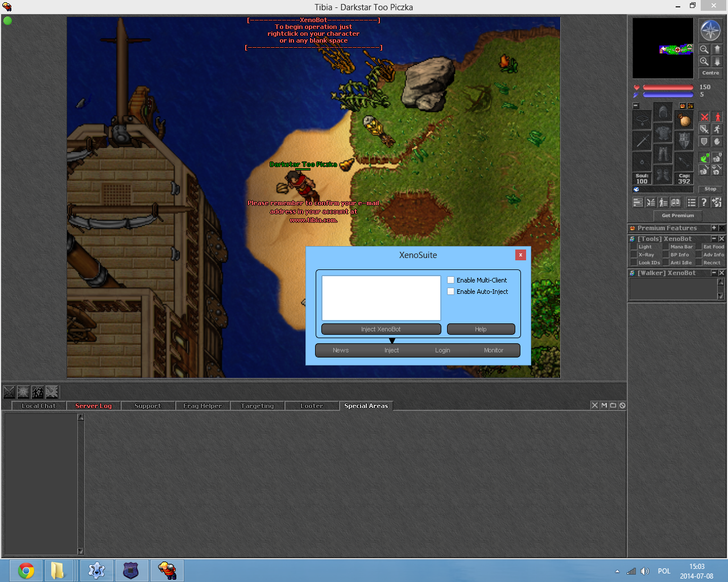This screenshot has width=728, height=582.
Task: Expand the Premium Features panel
Action: (x=714, y=228)
